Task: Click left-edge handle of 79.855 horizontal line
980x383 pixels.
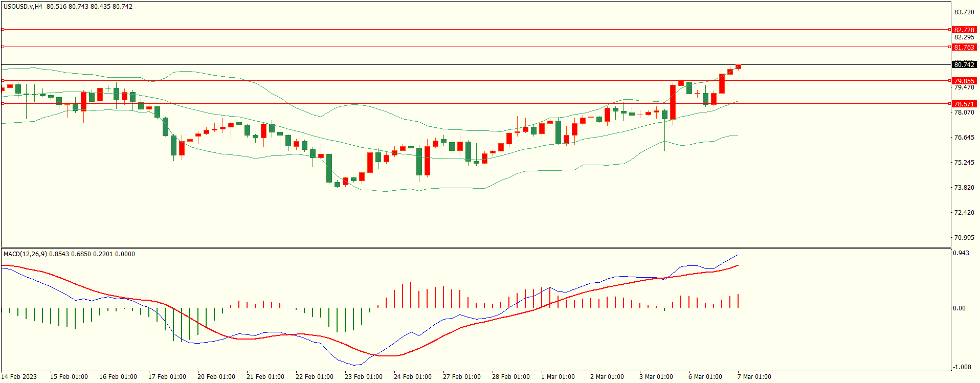Action: [x=3, y=81]
